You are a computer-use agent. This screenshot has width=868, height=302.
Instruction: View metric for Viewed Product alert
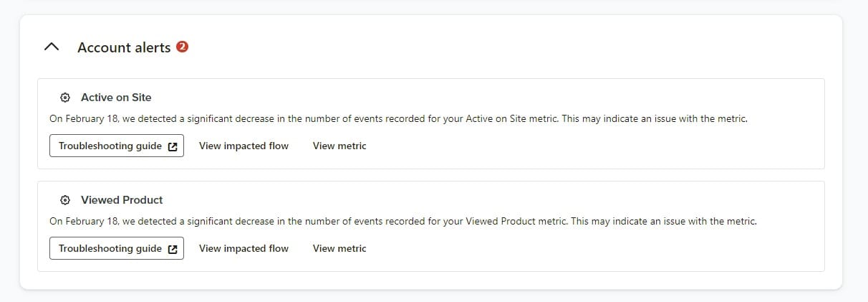coord(339,248)
